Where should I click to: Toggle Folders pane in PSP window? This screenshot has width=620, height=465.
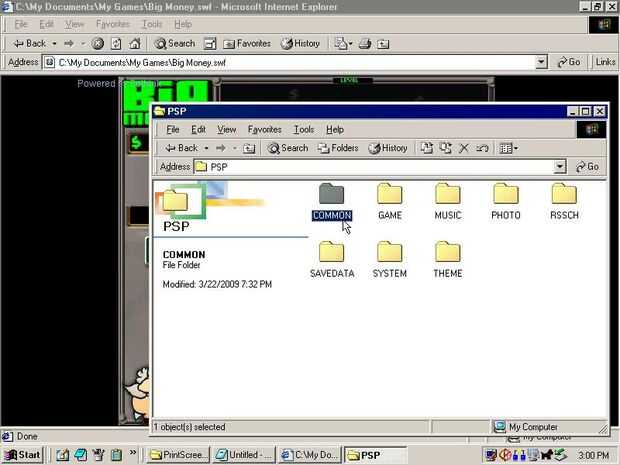[338, 148]
